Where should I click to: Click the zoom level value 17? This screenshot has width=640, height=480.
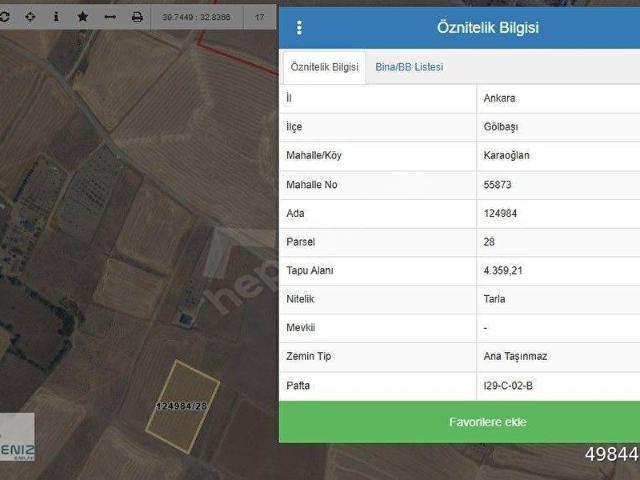click(259, 17)
